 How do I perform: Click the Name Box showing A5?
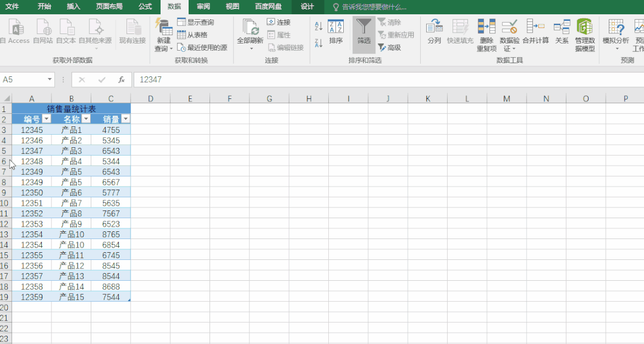point(23,80)
